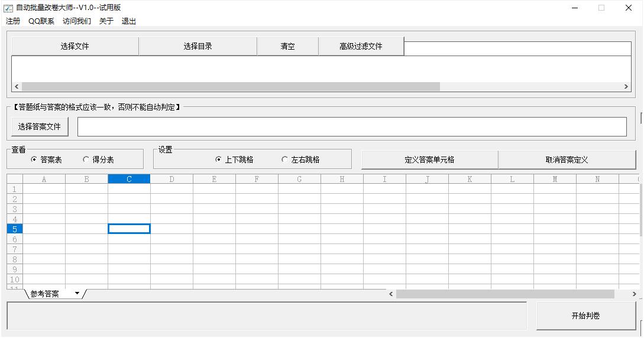This screenshot has height=338, width=644.
Task: Click the 定义答案单元格 button
Action: [x=429, y=160]
